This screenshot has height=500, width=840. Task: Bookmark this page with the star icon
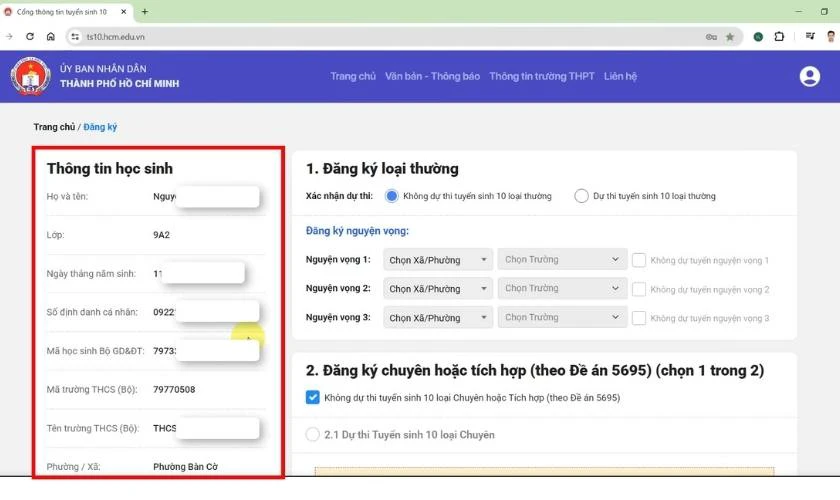[x=730, y=37]
